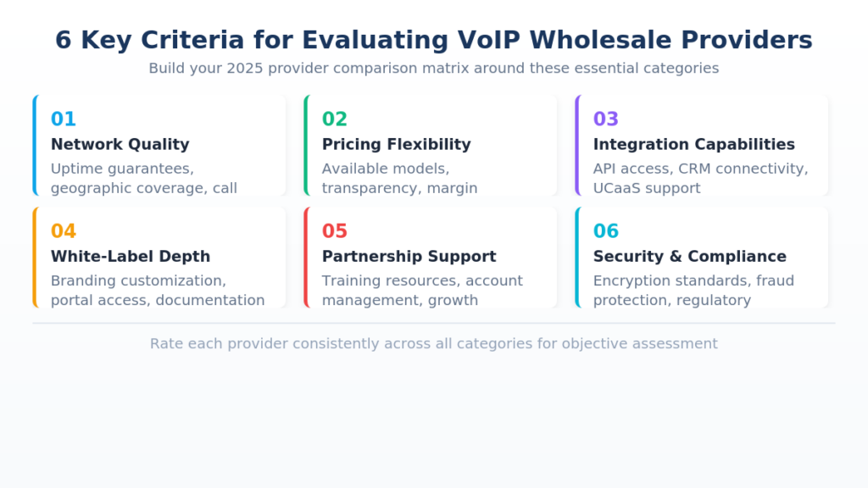The image size is (868, 488).
Task: Click the subtitle mentioning 2025 comparison matrix
Action: 433,69
